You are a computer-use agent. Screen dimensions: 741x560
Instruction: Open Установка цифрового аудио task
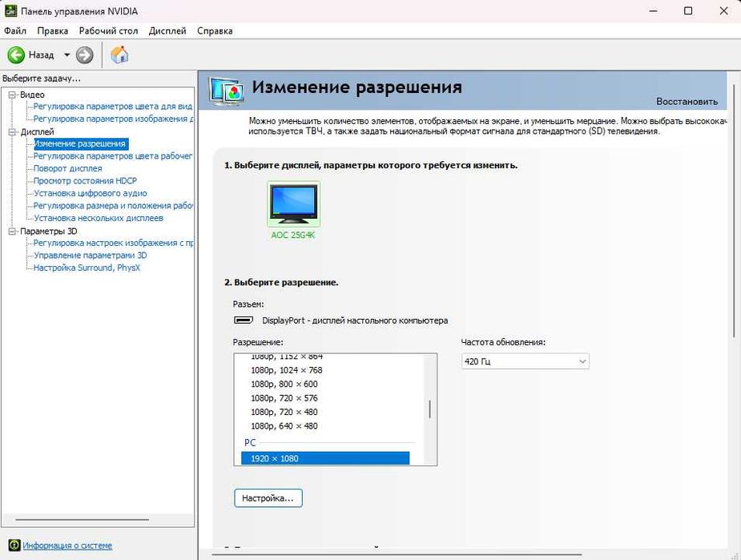click(91, 193)
